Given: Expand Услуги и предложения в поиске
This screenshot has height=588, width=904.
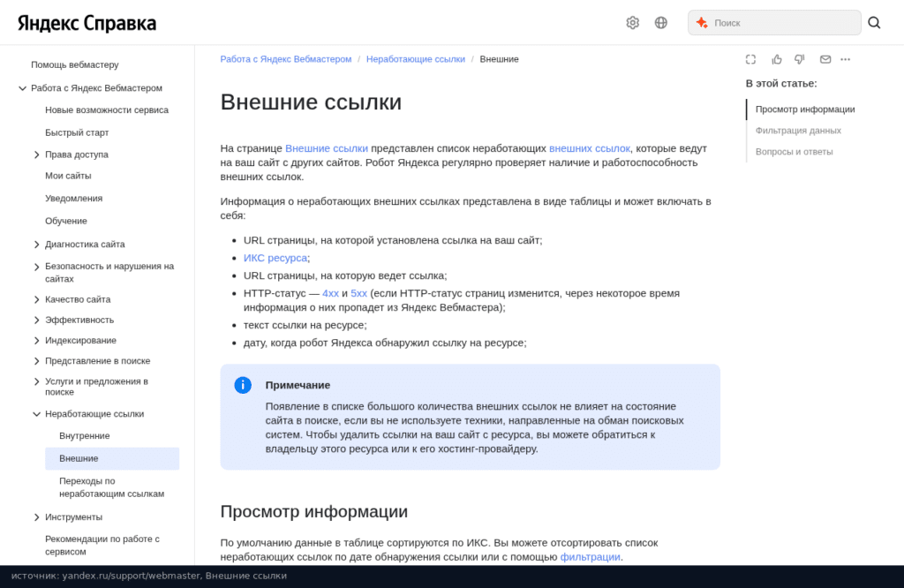Looking at the screenshot, I should pyautogui.click(x=37, y=381).
